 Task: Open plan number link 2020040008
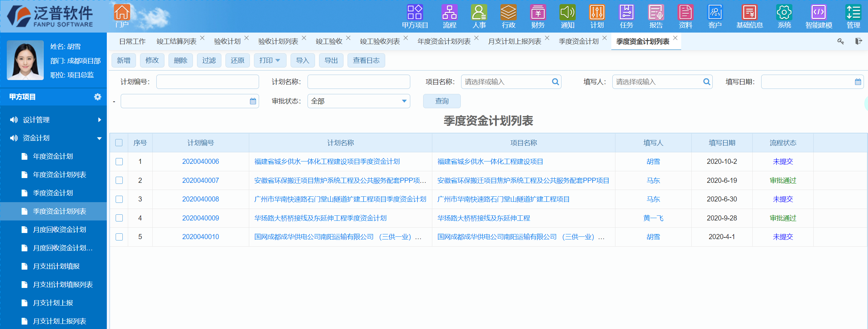(200, 199)
